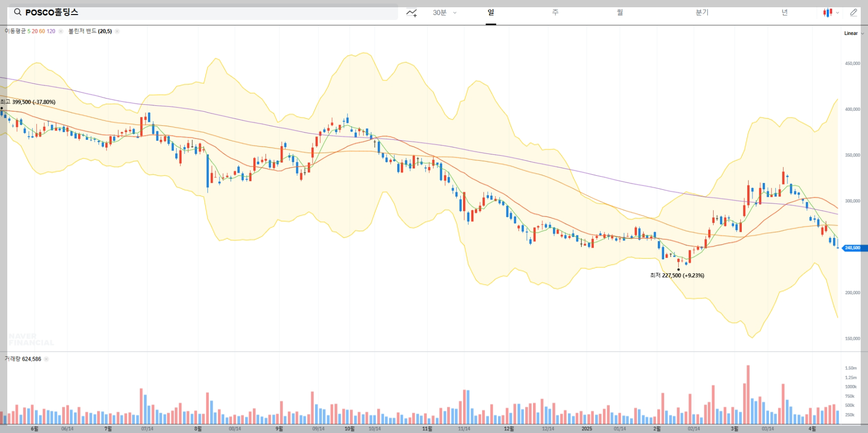Activate the pencil drawing tool icon
The width and height of the screenshot is (868, 433).
coord(853,13)
